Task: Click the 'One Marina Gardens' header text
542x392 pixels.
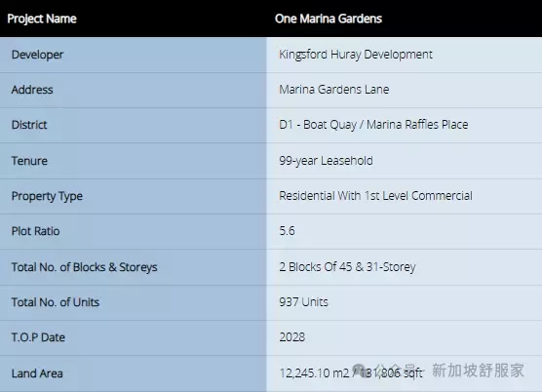Action: point(329,19)
